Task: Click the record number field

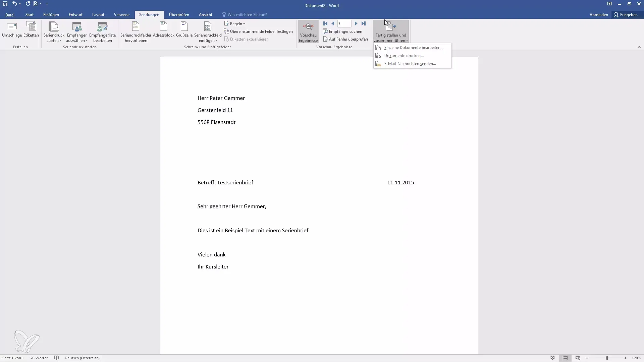Action: 344,23
